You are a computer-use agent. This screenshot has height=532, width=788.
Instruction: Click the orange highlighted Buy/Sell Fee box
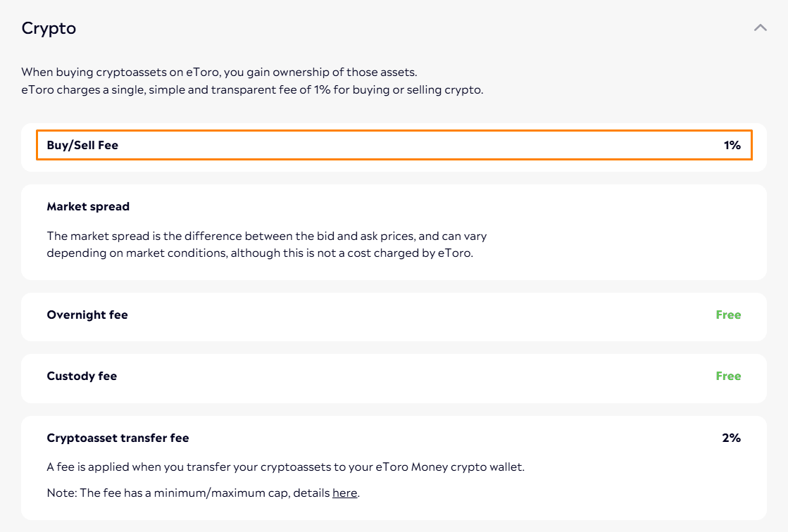(x=394, y=145)
